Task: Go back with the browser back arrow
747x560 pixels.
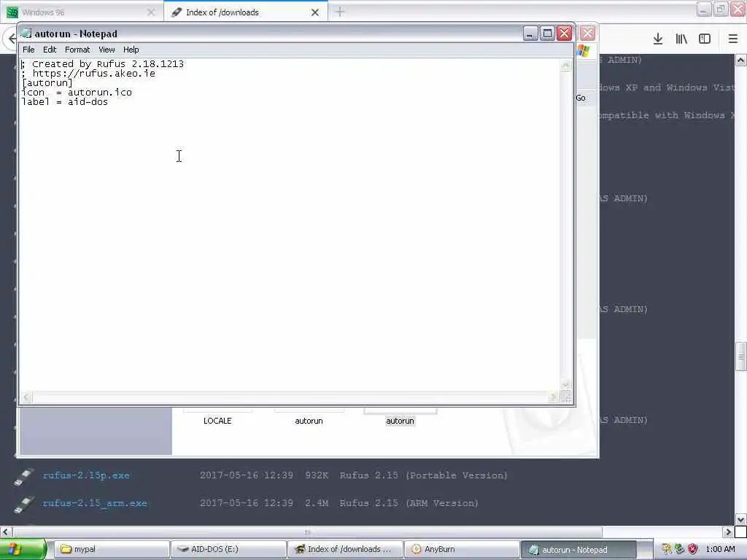Action: pos(12,39)
